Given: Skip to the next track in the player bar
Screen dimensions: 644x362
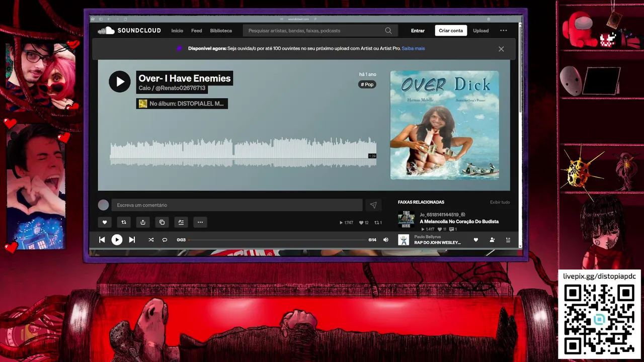Looking at the screenshot, I should pos(132,240).
